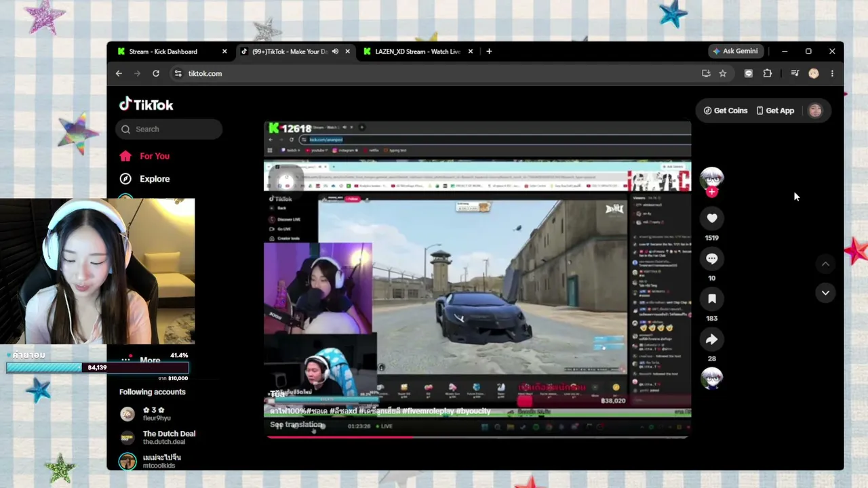Open comments with the speech bubble icon
The width and height of the screenshot is (868, 488).
pyautogui.click(x=711, y=258)
